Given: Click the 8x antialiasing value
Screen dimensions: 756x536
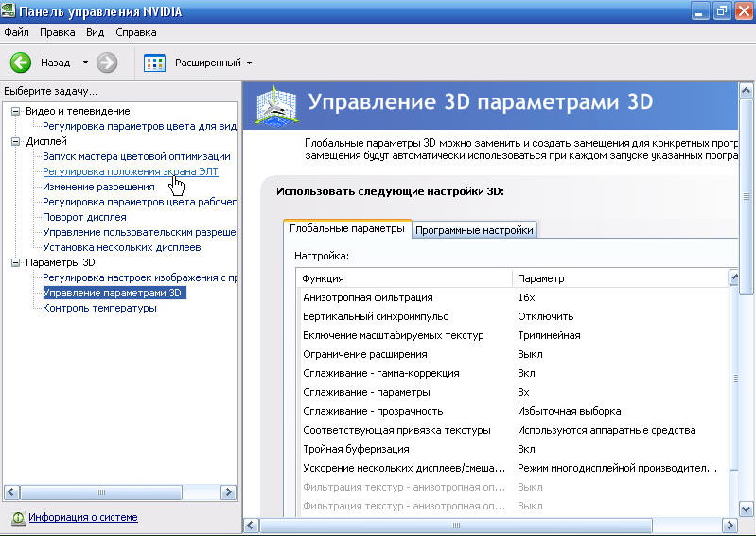Looking at the screenshot, I should click(523, 392).
